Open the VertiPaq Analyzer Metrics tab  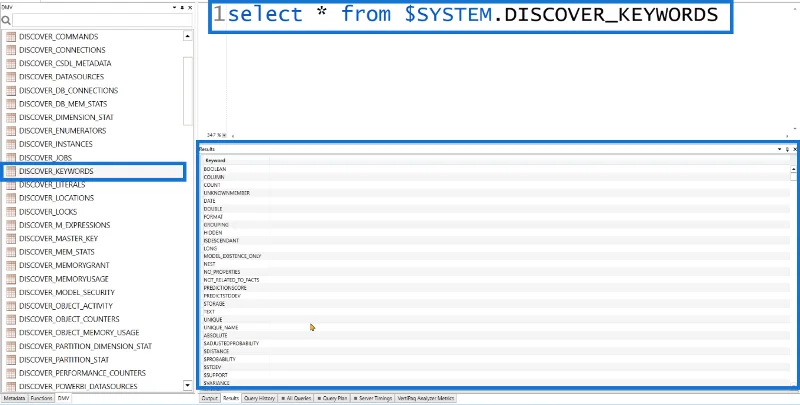[426, 398]
